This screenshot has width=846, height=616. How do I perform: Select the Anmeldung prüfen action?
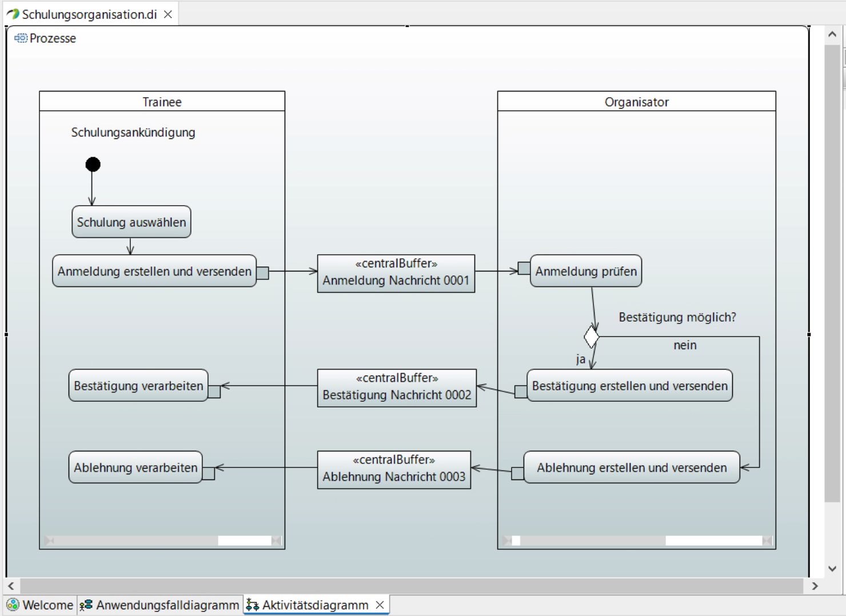(x=586, y=271)
